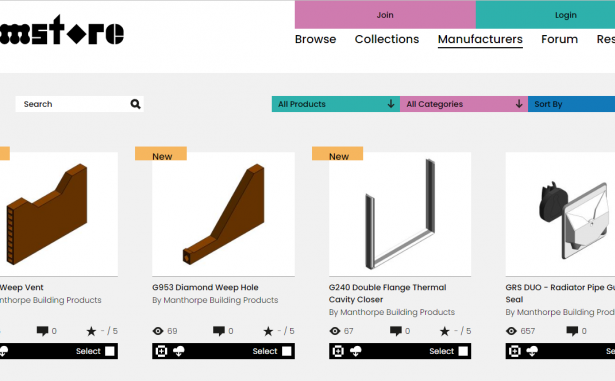Viewport: 615px width, 381px height.
Task: Click star rating of G240 Cavity Closer
Action: click(x=444, y=331)
